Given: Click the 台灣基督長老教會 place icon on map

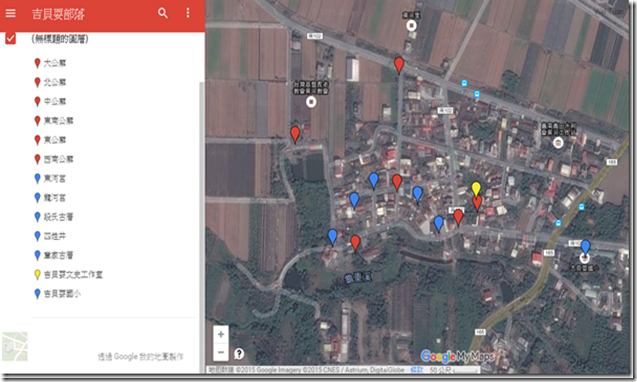Looking at the screenshot, I should (311, 102).
